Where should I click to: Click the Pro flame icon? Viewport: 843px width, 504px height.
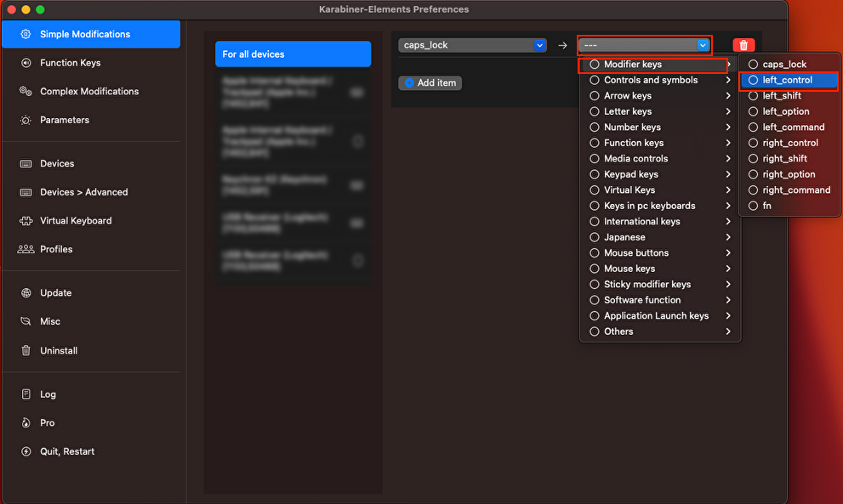click(x=26, y=423)
